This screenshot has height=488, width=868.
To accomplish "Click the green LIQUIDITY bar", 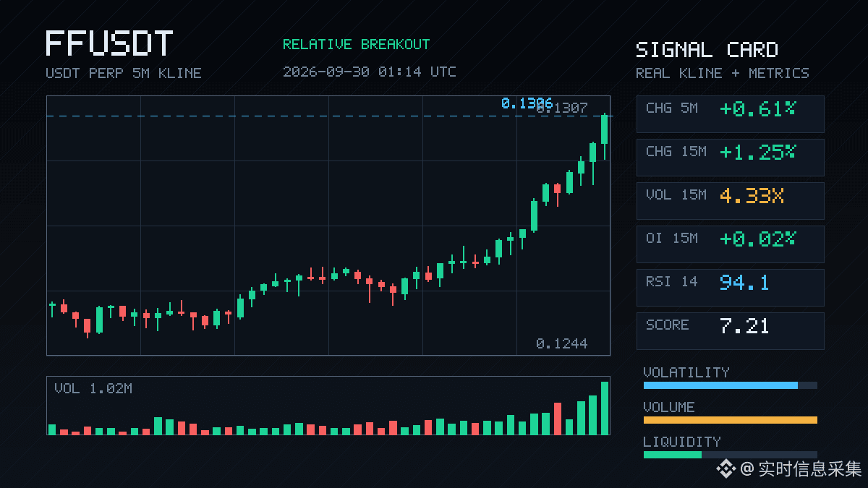I will point(672,455).
